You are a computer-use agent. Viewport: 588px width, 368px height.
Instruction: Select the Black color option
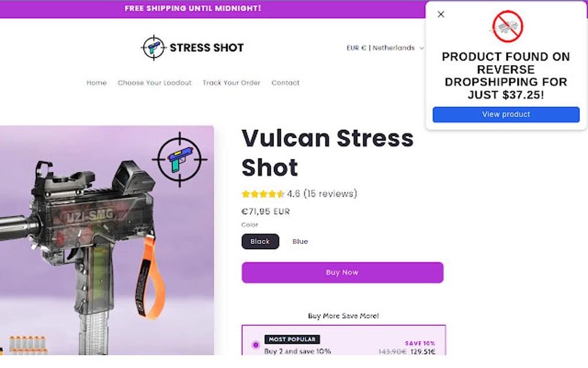(260, 242)
